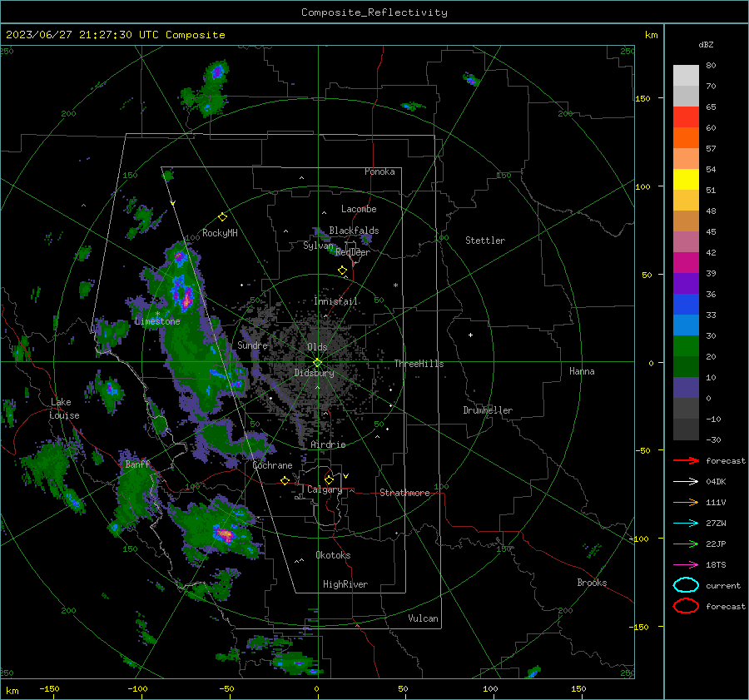Click the red forecast arrow in the legend
This screenshot has height=700, width=749.
[x=686, y=460]
